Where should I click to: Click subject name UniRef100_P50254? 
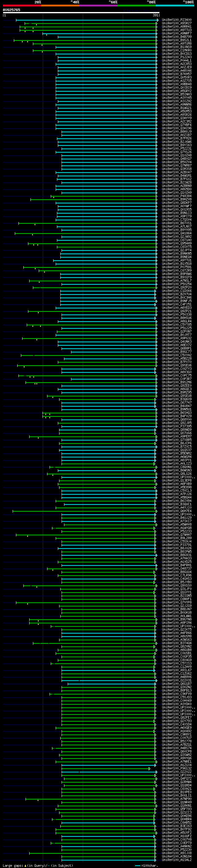point(176,284)
